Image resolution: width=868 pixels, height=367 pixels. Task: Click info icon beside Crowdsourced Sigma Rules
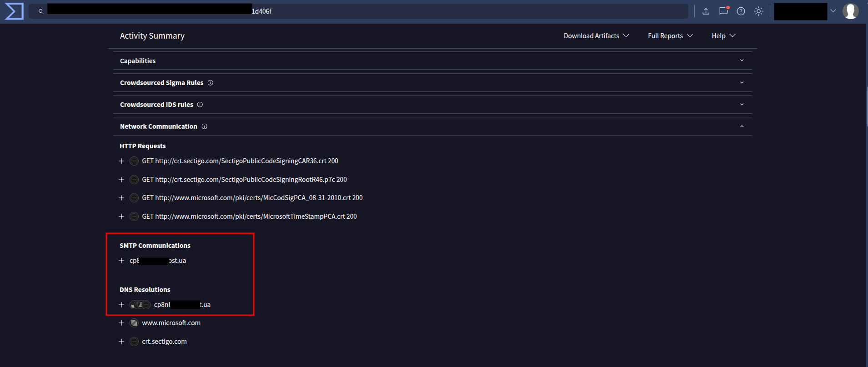pos(211,83)
